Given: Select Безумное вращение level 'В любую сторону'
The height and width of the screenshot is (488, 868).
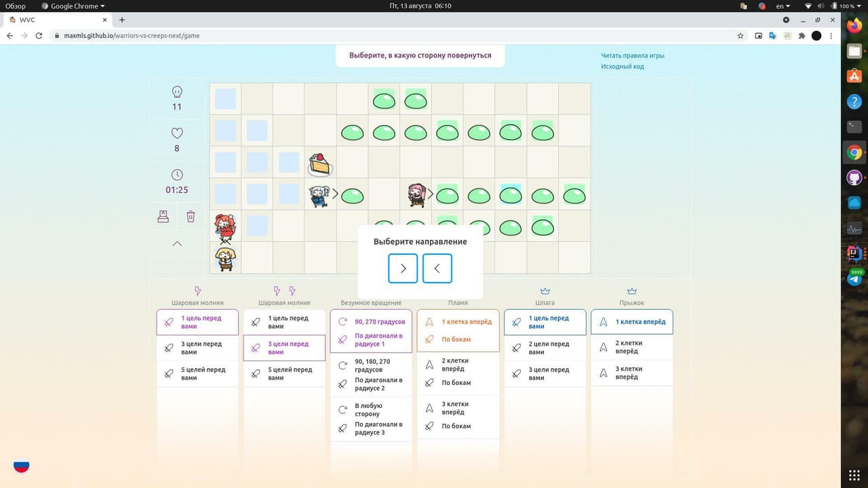Looking at the screenshot, I should coord(371,419).
